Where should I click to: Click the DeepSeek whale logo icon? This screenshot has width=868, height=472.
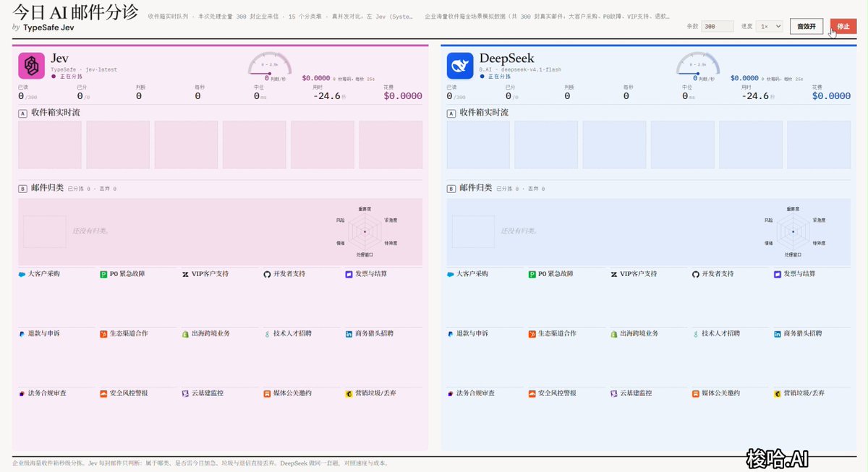(x=460, y=66)
